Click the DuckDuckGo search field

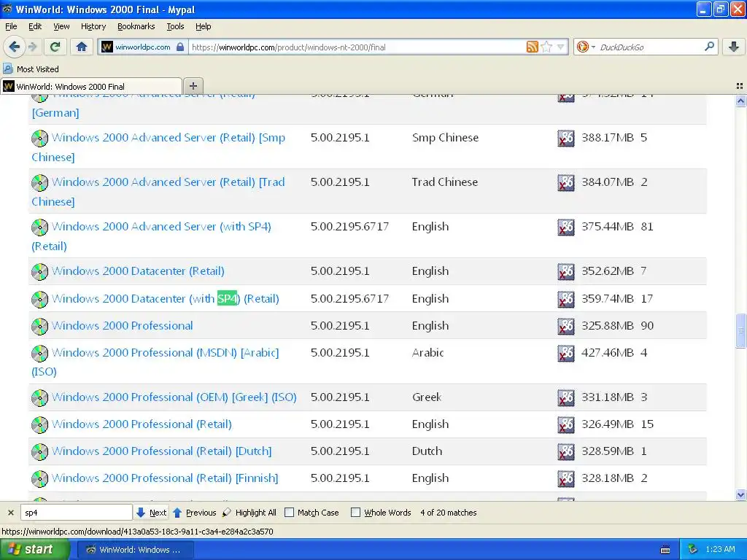tap(649, 47)
